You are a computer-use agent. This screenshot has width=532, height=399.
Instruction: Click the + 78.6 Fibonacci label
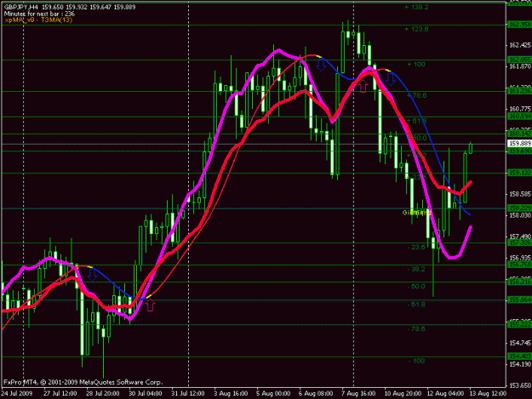(x=417, y=95)
